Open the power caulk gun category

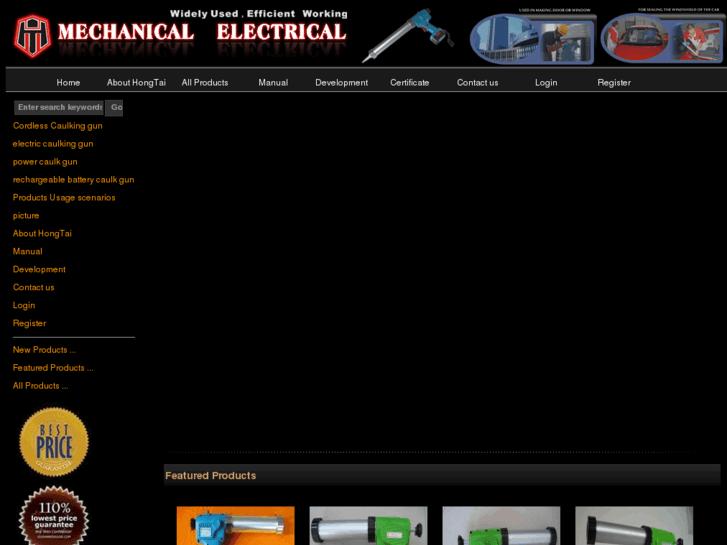[x=45, y=162]
